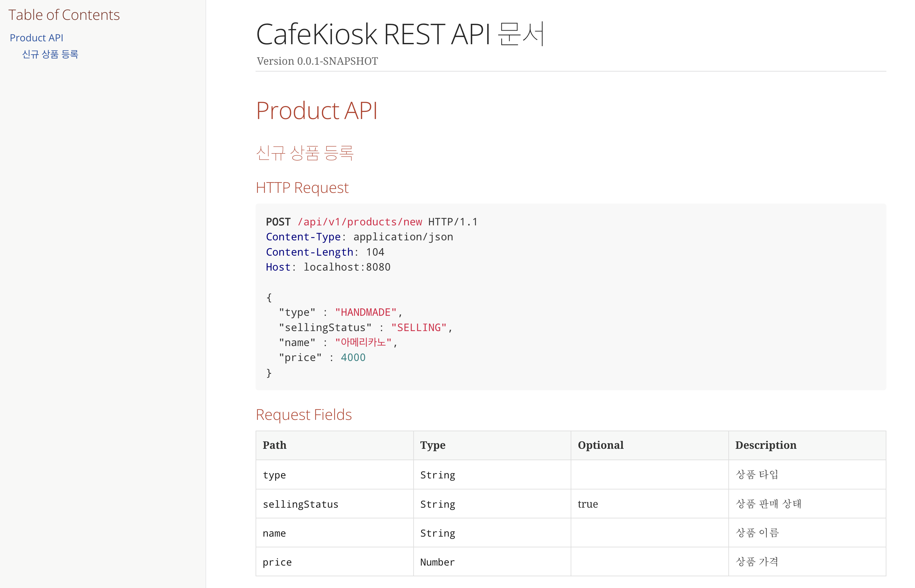
Task: Click the Content-Type header in code
Action: [x=303, y=237]
